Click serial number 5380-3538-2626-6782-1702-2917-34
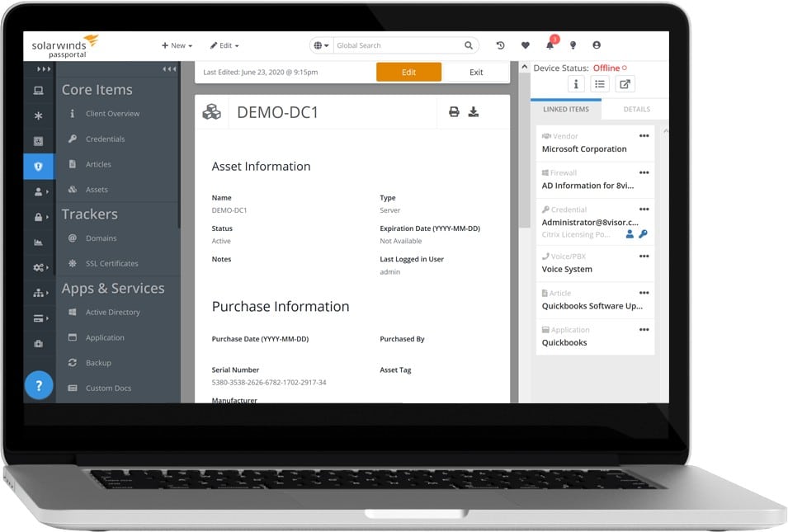This screenshot has height=532, width=788. click(x=269, y=382)
